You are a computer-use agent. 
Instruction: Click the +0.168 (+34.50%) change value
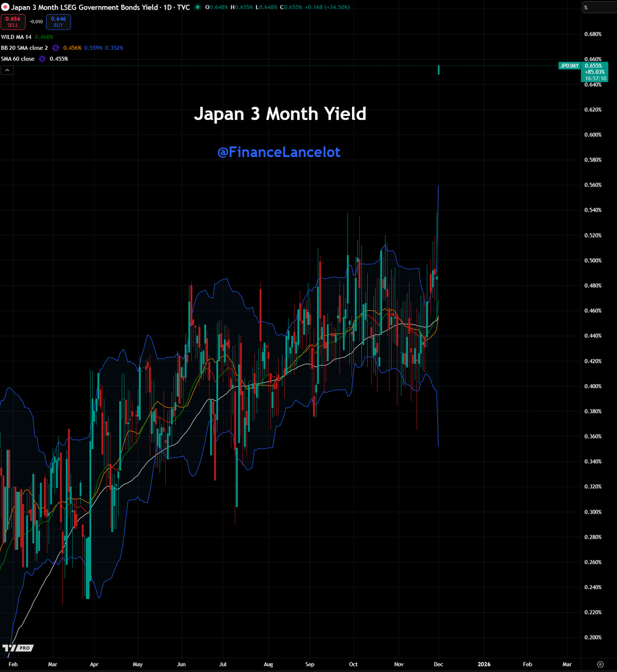[x=327, y=8]
